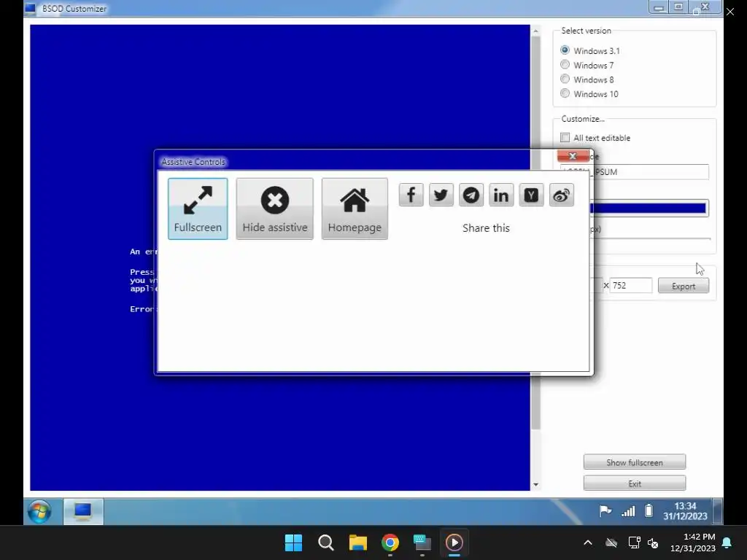747x560 pixels.
Task: Open the Windows 7 Start orb
Action: [x=39, y=511]
